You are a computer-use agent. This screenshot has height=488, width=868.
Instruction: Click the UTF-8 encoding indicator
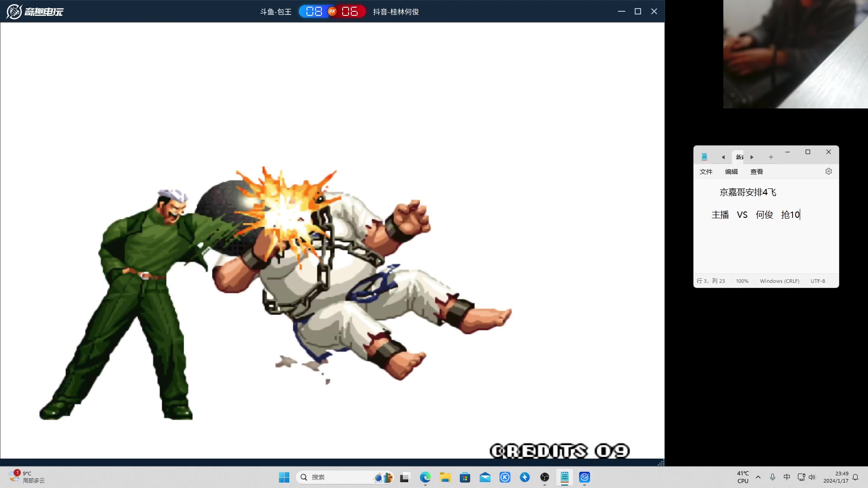pos(817,281)
